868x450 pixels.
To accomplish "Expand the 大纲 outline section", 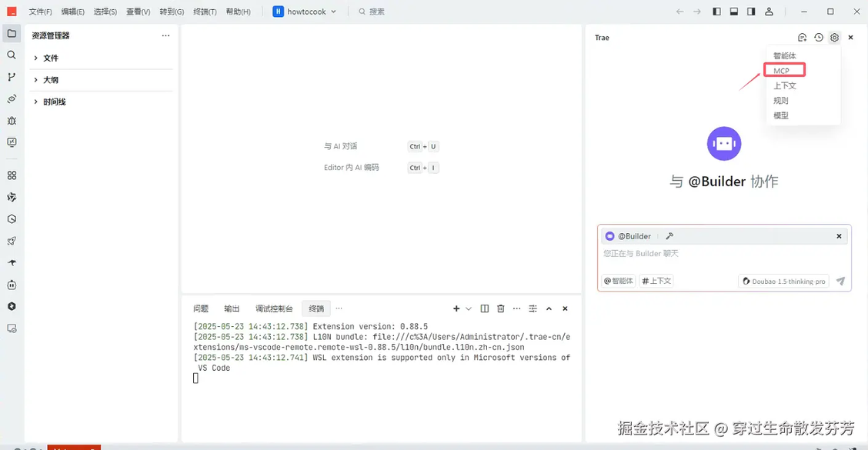I will (x=102, y=80).
